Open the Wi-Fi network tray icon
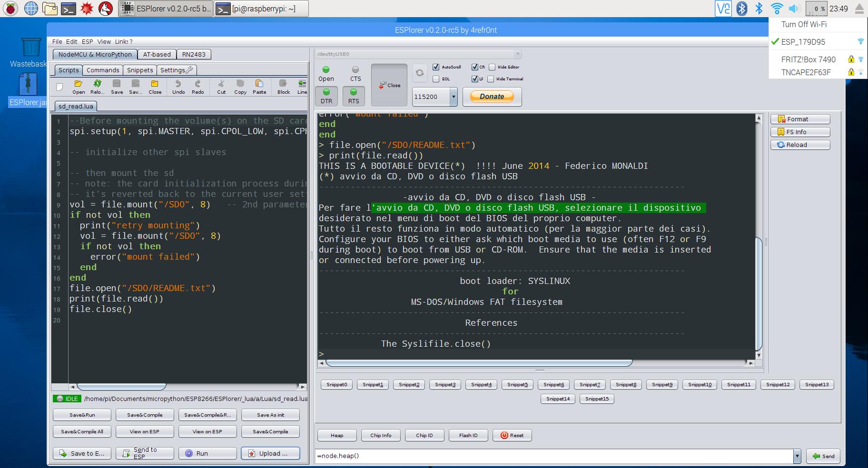 click(x=777, y=8)
